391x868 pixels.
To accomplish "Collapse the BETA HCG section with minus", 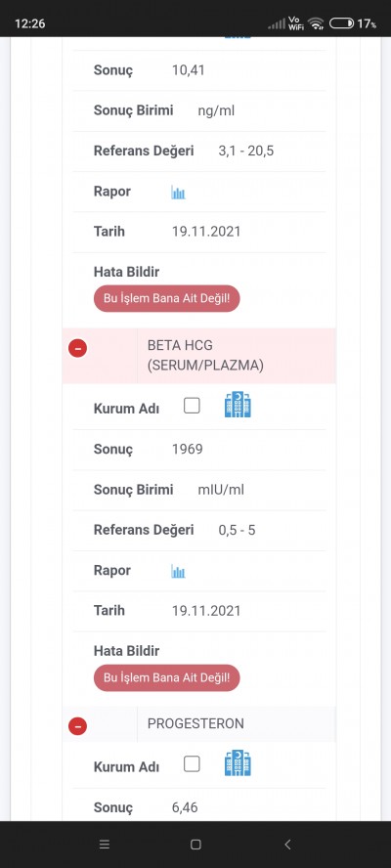I will [x=77, y=348].
